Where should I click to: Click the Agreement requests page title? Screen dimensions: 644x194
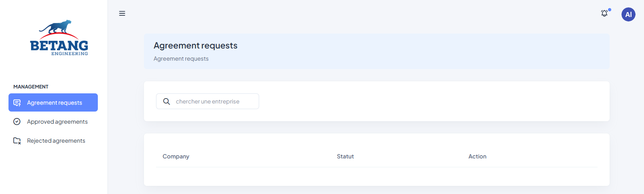196,46
